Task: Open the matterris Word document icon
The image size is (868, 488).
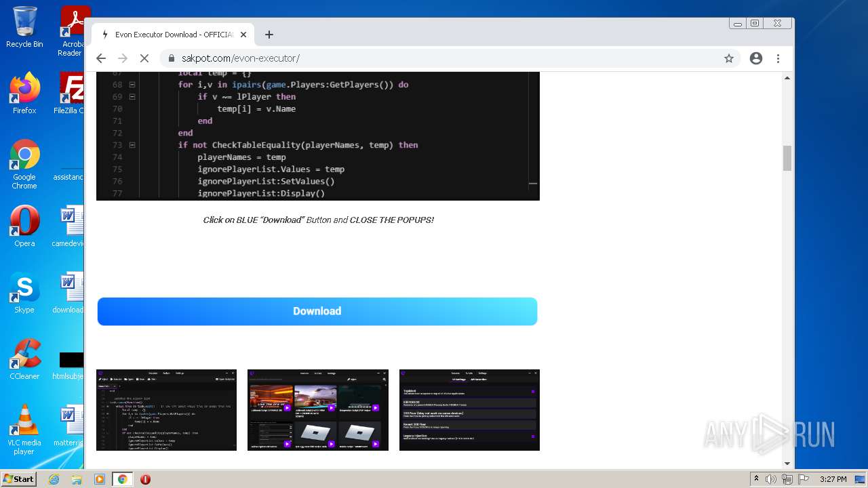Action: [x=69, y=426]
